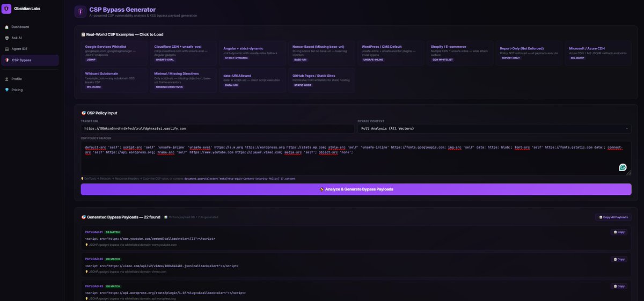
Task: Click the DB MATCH badge on Payload #1
Action: tap(113, 232)
